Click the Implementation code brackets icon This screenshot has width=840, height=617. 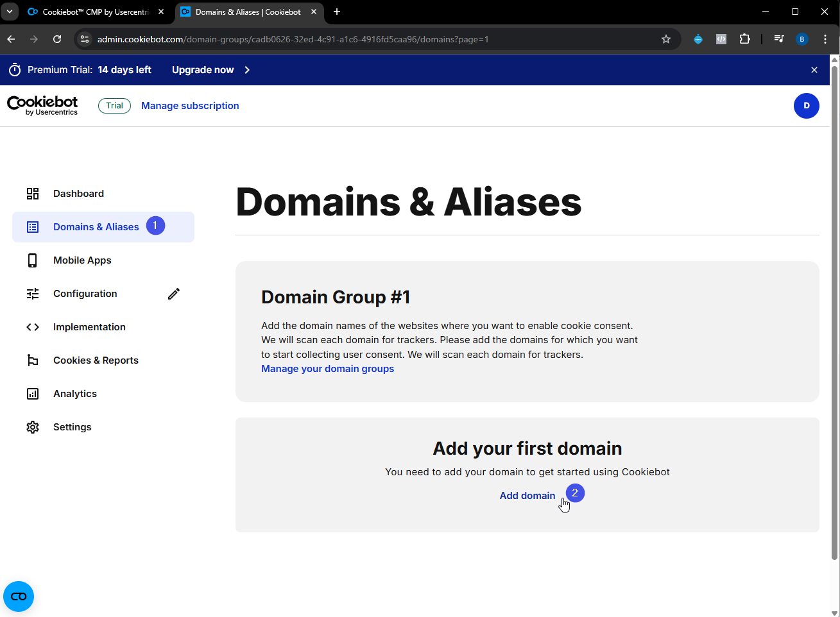click(x=33, y=327)
